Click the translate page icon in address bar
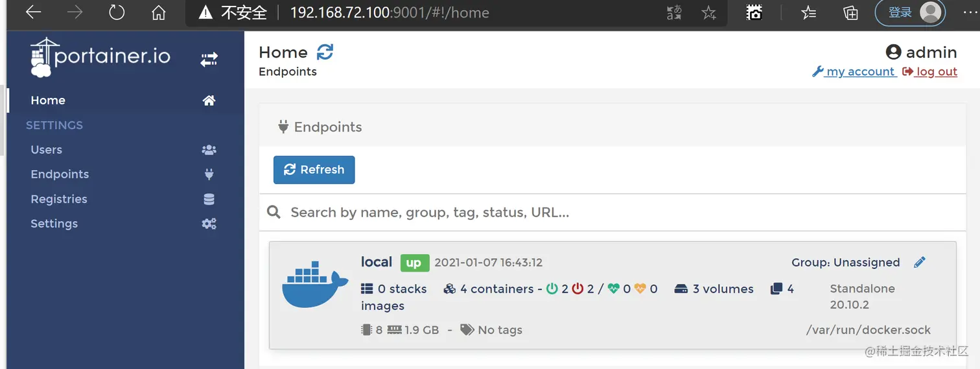This screenshot has width=980, height=369. tap(674, 12)
